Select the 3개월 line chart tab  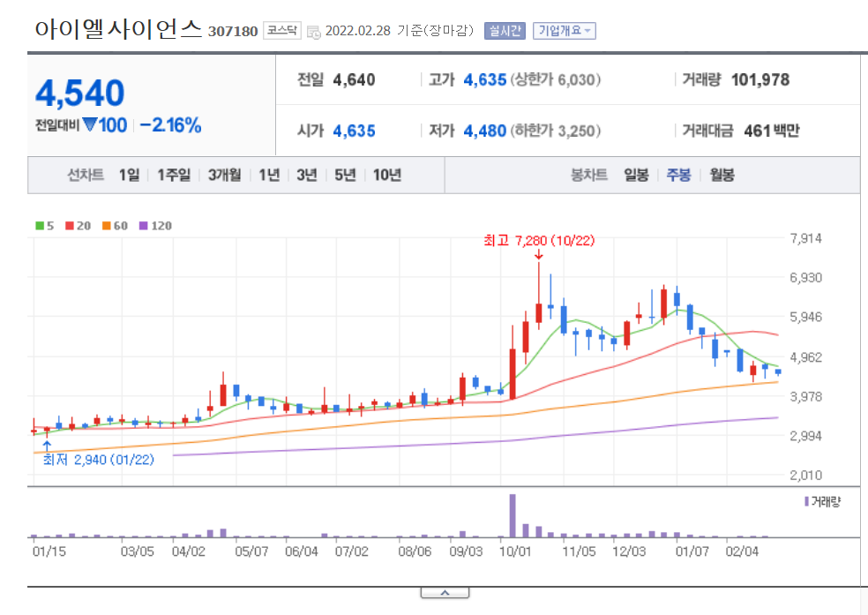(x=224, y=175)
